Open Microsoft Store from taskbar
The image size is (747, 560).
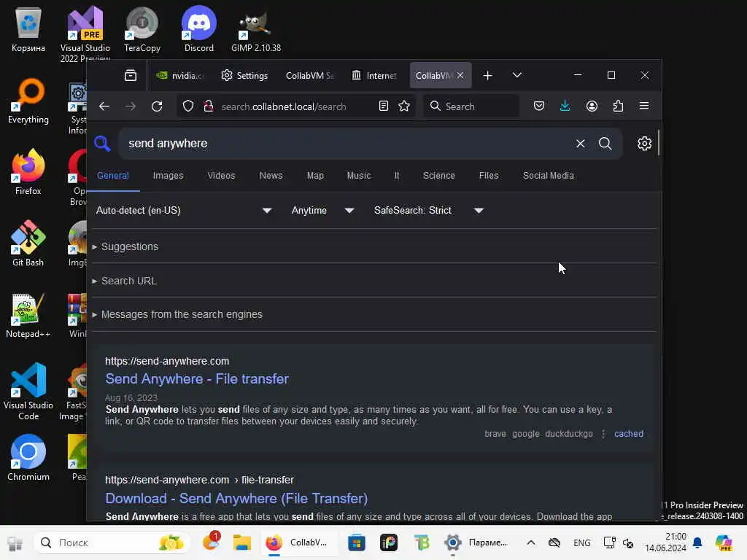coord(356,542)
